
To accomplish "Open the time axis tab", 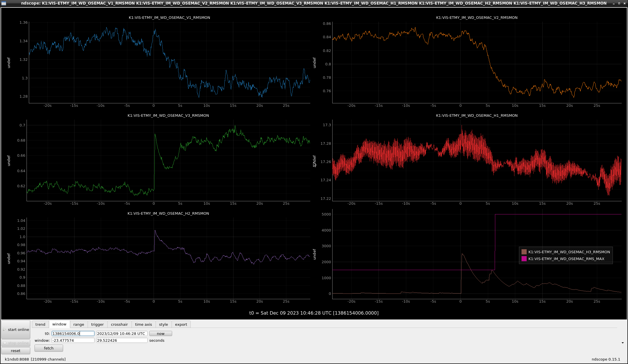I will (x=143, y=324).
